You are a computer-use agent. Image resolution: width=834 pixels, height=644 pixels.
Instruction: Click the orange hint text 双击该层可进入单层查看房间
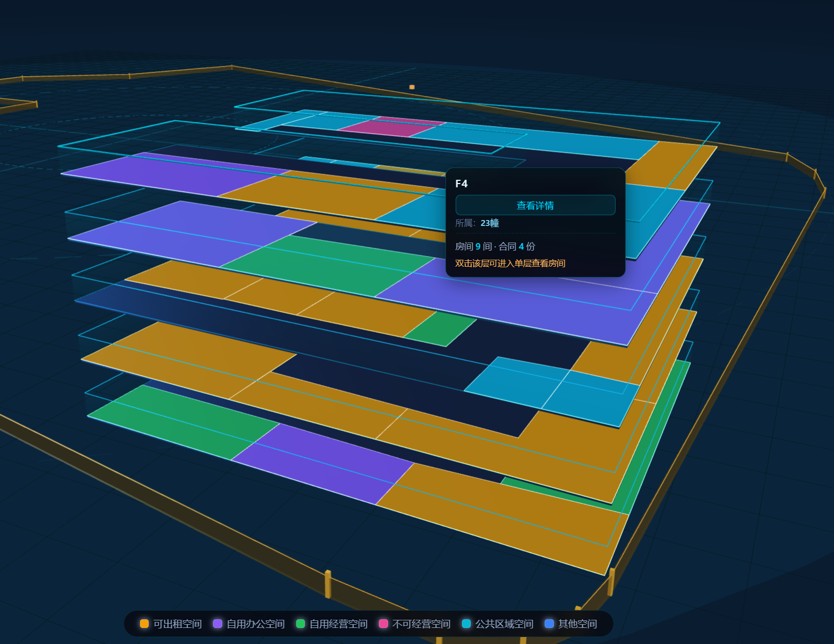(x=510, y=263)
